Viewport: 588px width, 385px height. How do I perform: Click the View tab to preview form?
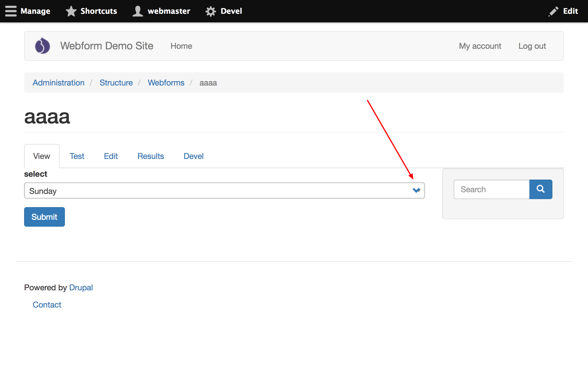[42, 156]
